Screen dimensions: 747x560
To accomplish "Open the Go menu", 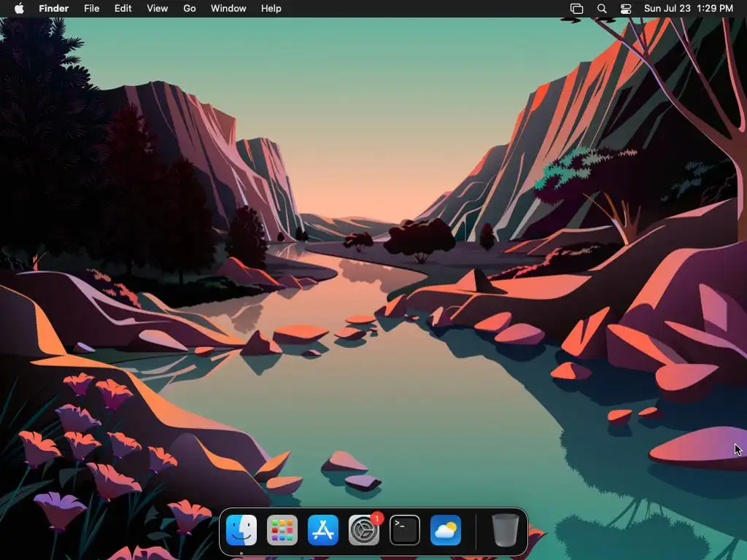I will [x=190, y=9].
